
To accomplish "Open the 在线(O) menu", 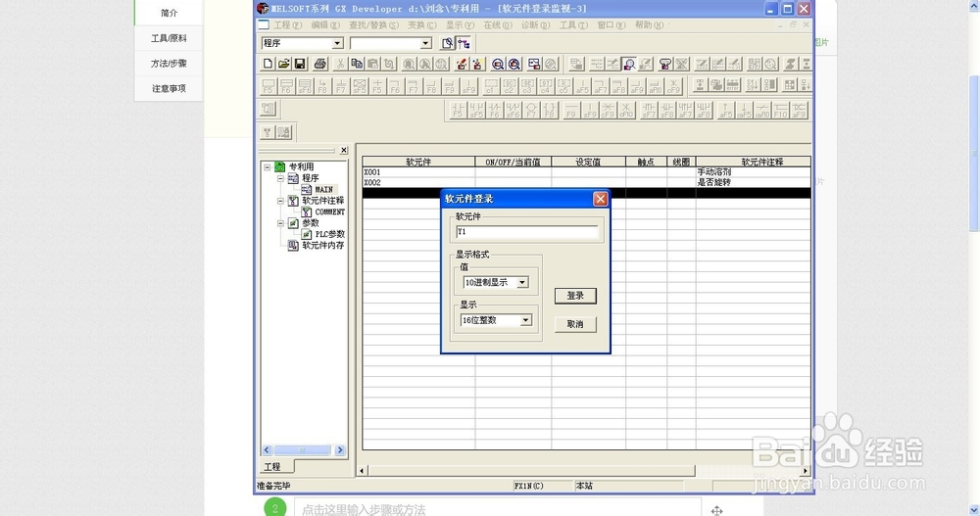I will pos(498,25).
